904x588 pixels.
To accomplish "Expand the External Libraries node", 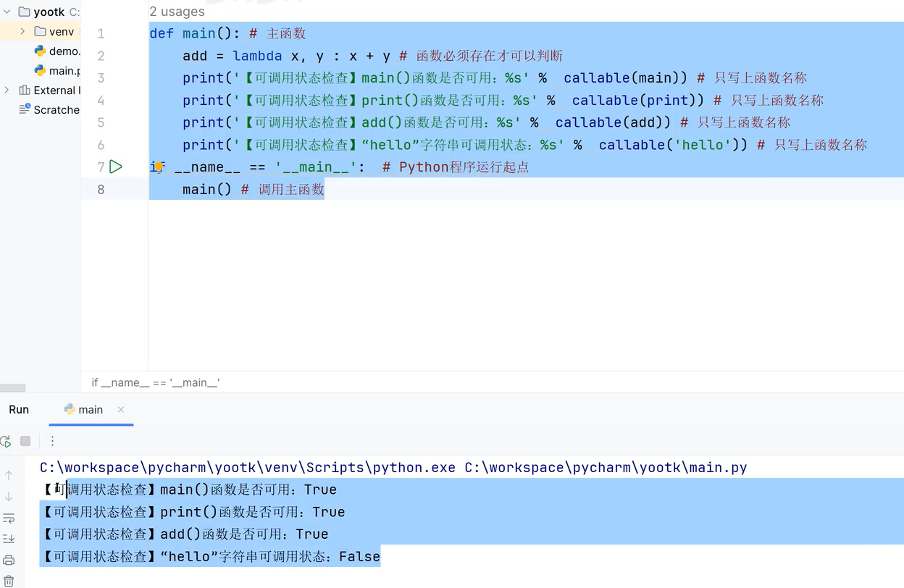I will pyautogui.click(x=7, y=90).
